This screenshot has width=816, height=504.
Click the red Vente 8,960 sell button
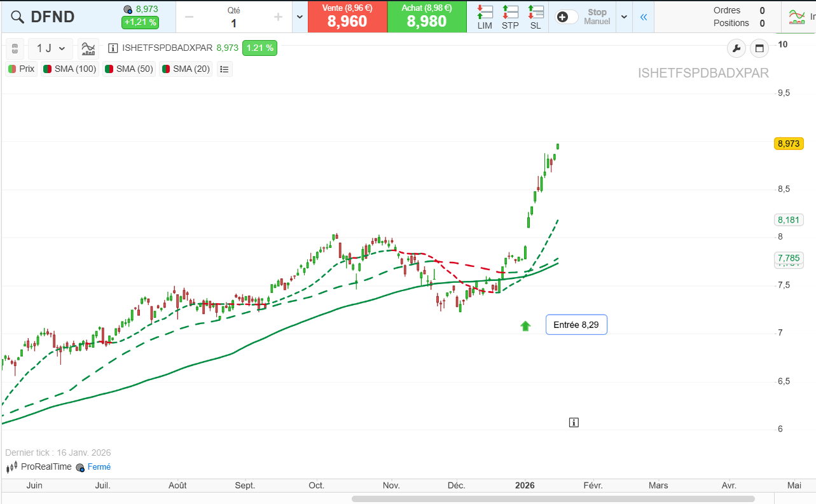coord(347,17)
